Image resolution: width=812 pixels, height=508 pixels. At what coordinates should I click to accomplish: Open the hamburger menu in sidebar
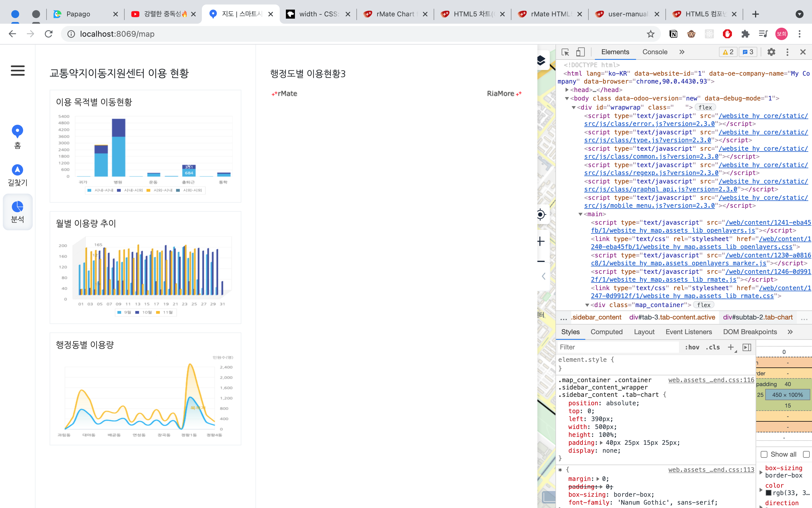[x=17, y=71]
